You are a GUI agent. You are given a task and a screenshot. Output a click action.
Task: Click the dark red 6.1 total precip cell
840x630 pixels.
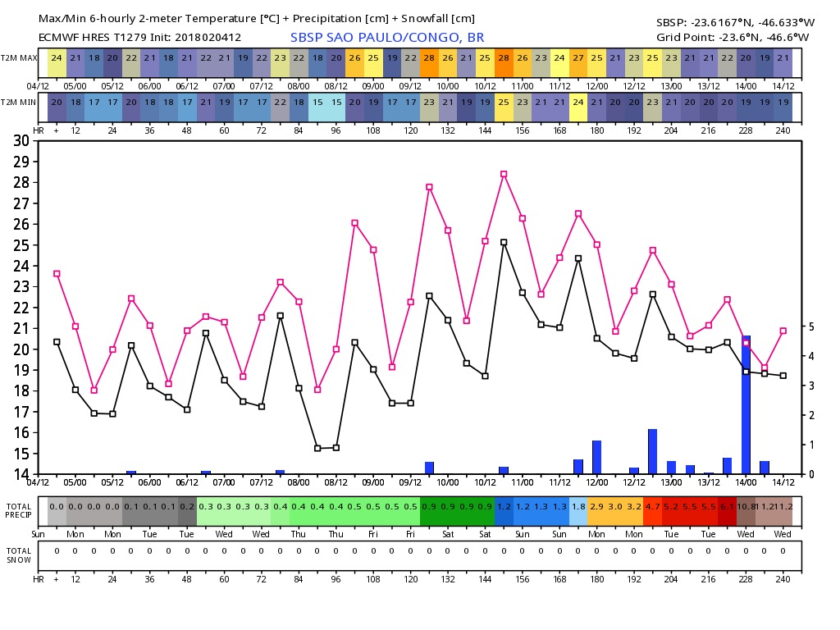[x=727, y=507]
